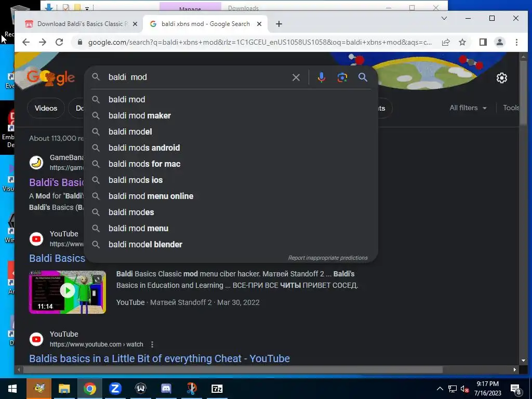
Task: Click the Chrome address bar URL
Action: (260, 42)
